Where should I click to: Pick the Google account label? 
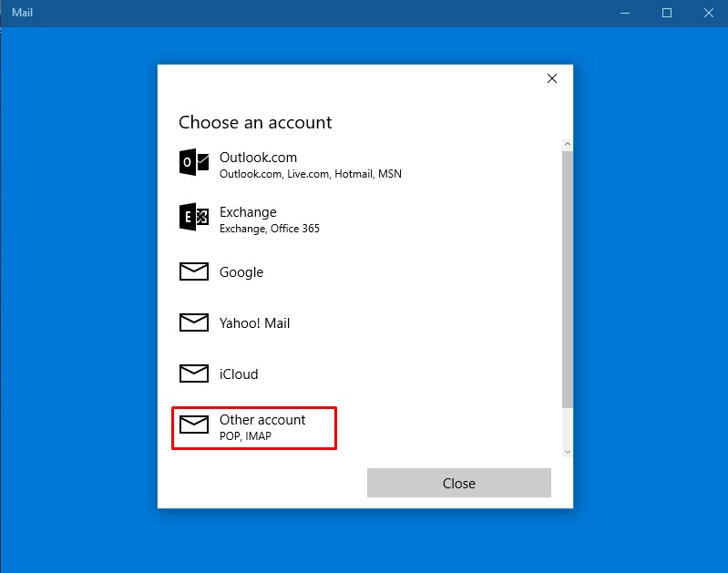pos(241,272)
